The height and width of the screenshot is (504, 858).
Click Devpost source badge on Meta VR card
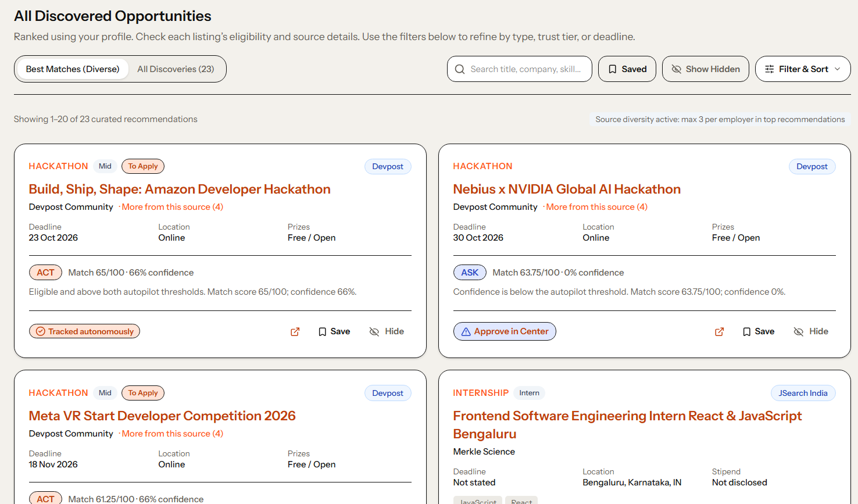pyautogui.click(x=388, y=393)
